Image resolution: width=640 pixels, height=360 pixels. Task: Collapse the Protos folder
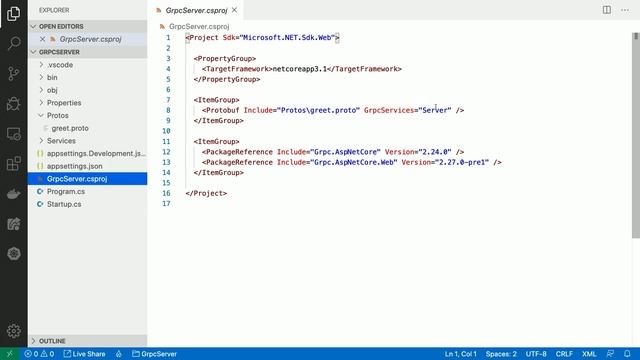87,116
